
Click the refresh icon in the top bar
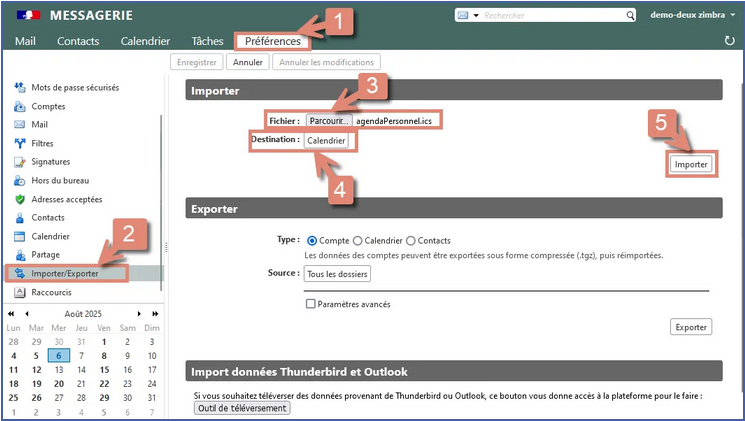point(729,41)
